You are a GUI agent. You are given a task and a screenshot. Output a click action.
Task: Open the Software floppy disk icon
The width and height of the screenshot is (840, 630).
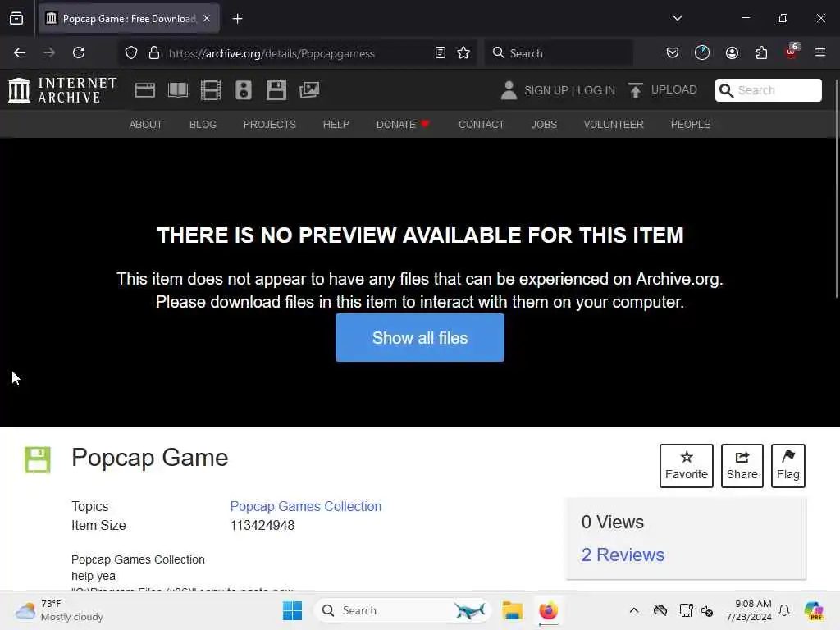pyautogui.click(x=276, y=90)
